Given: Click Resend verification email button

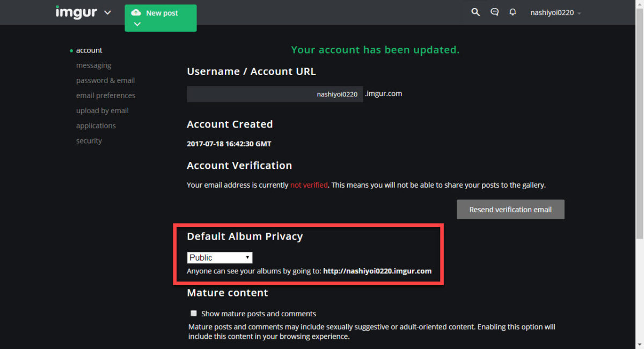Looking at the screenshot, I should coord(510,210).
